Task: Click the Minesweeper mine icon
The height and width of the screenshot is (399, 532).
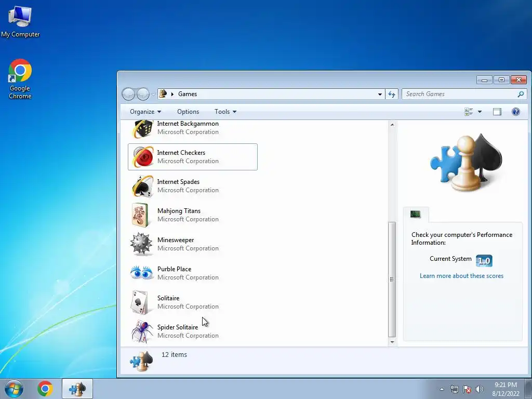Action: click(141, 244)
